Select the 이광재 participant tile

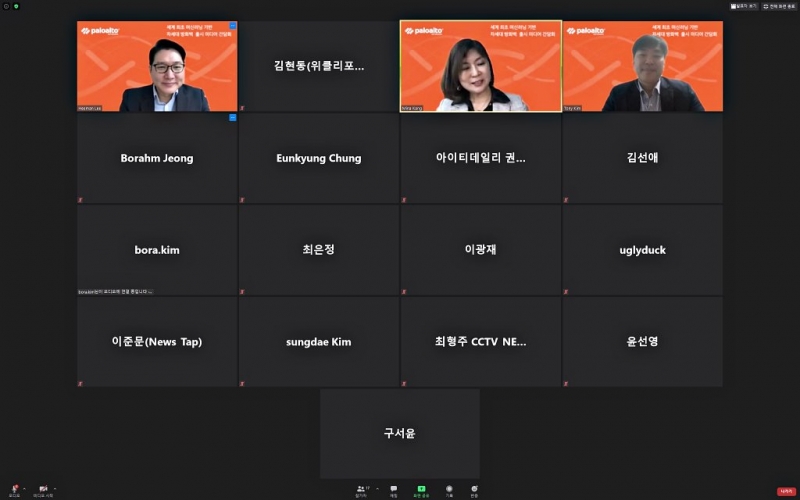pyautogui.click(x=481, y=250)
